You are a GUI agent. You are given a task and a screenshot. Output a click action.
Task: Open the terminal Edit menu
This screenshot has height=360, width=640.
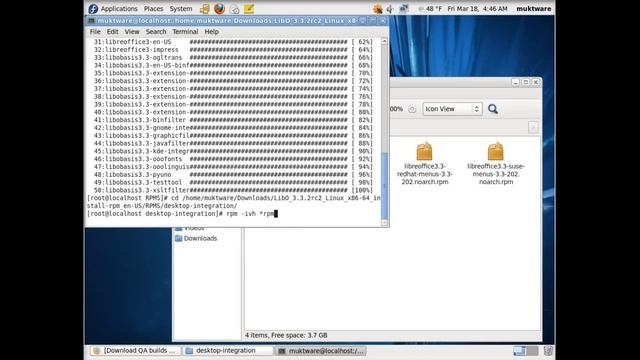click(112, 31)
